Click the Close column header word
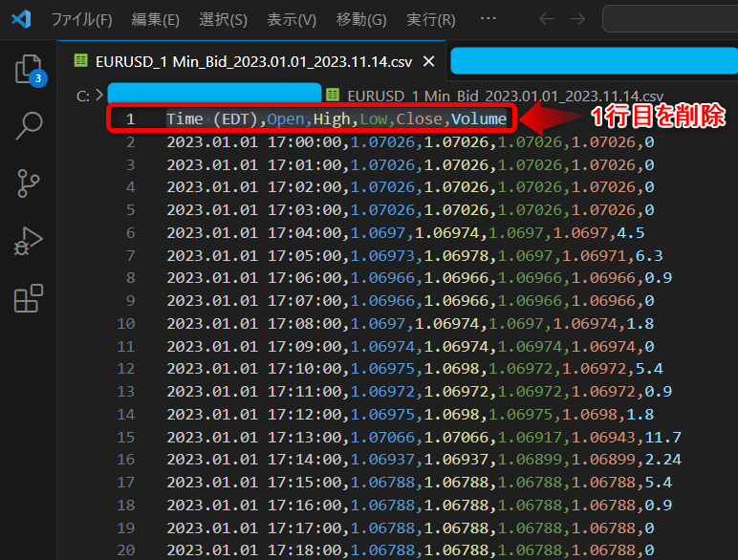 [419, 119]
